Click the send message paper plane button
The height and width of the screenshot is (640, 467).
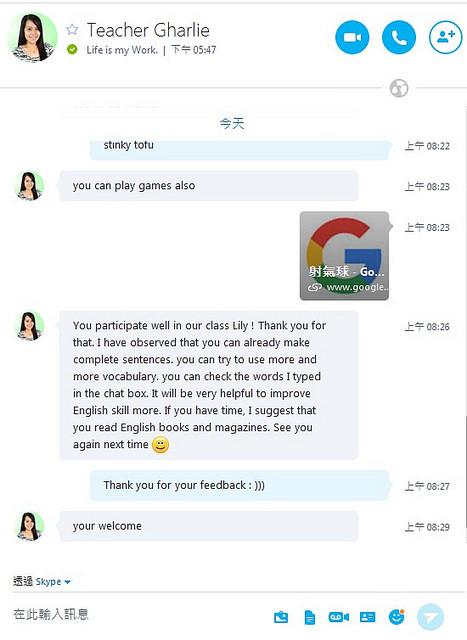430,617
